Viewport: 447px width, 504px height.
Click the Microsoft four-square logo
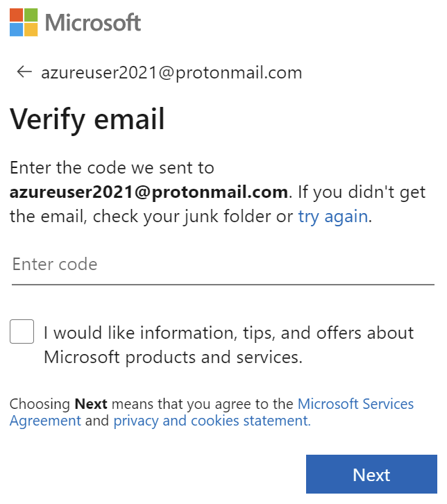24,22
